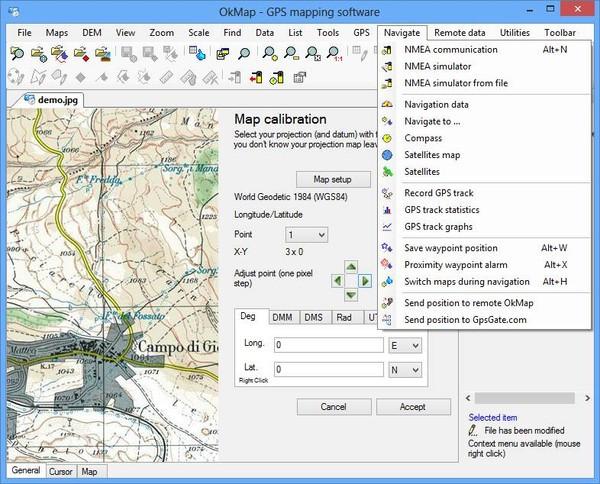Screen dimensions: 600x484
Task: Click the Long. coordinate input field
Action: tap(329, 345)
